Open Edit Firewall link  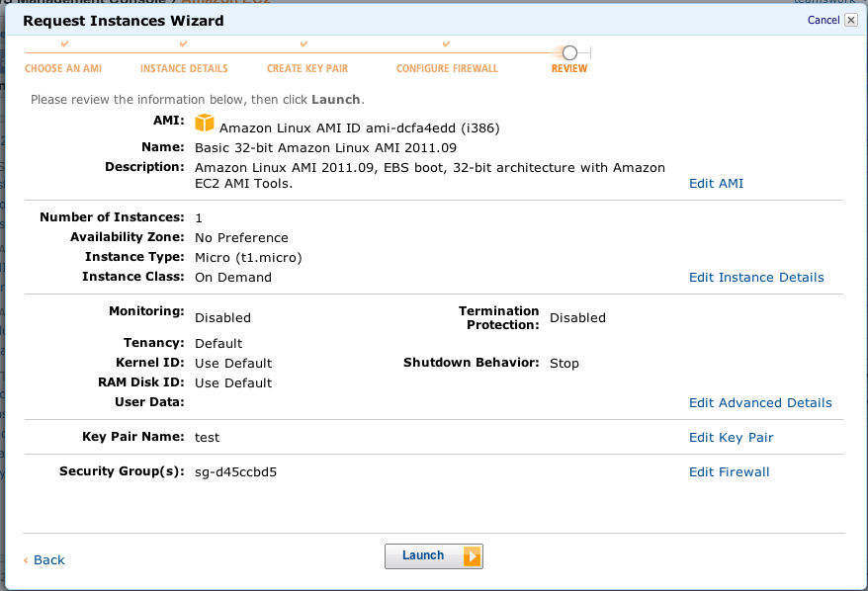pyautogui.click(x=729, y=472)
